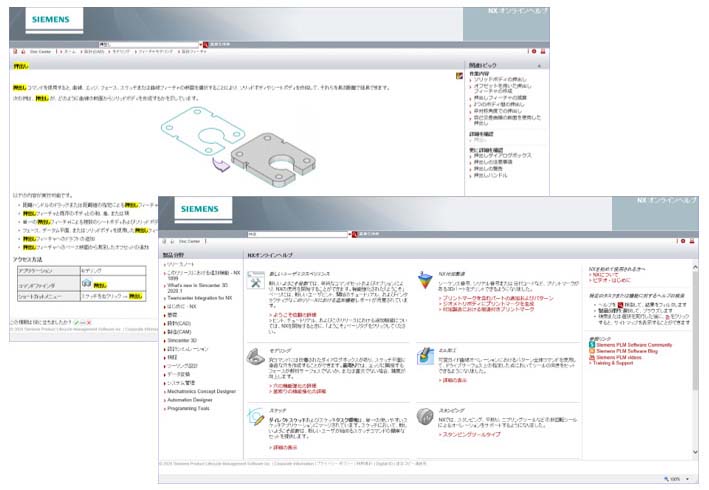709x490 pixels.
Task: Open the dropdown arrow of the back window search box
Action: pyautogui.click(x=200, y=45)
